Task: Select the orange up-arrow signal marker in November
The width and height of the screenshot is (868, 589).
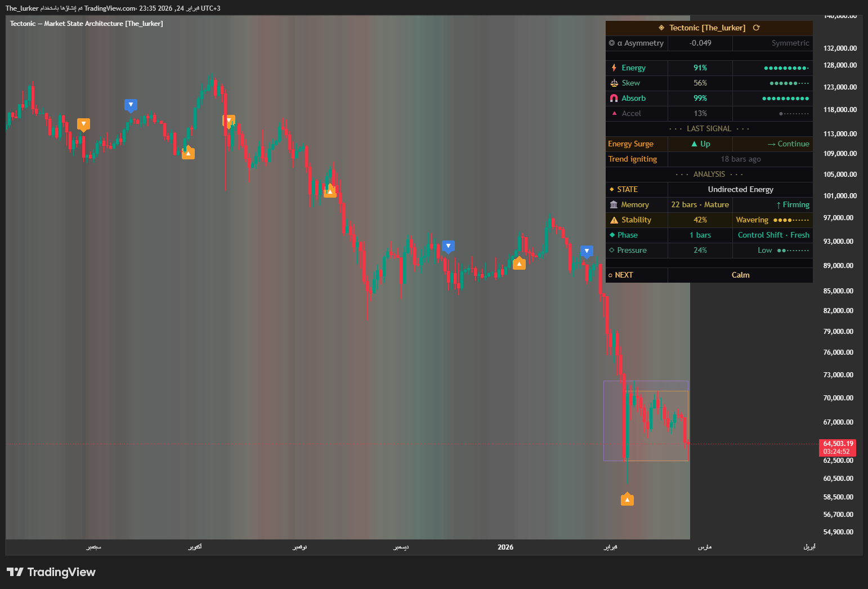Action: 330,191
